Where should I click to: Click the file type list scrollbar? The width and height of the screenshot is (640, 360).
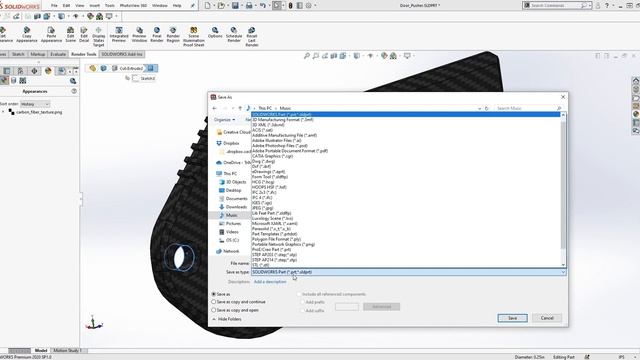click(x=563, y=184)
